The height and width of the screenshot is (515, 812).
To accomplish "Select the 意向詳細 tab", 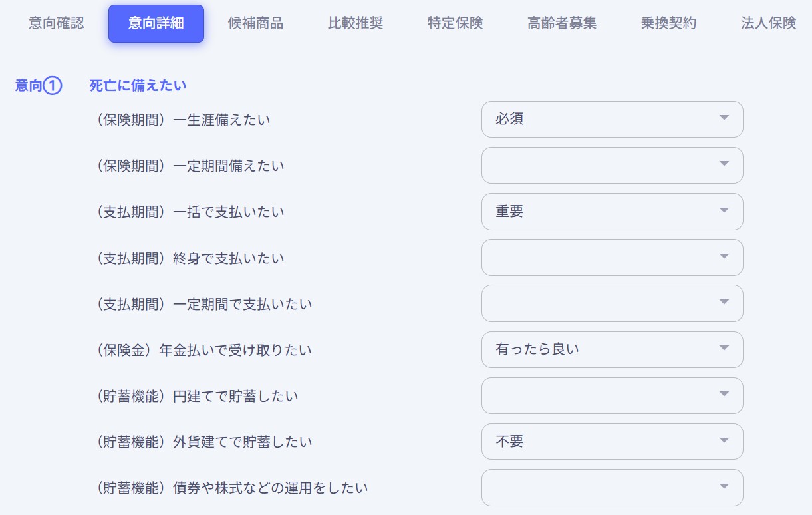I will [x=156, y=22].
